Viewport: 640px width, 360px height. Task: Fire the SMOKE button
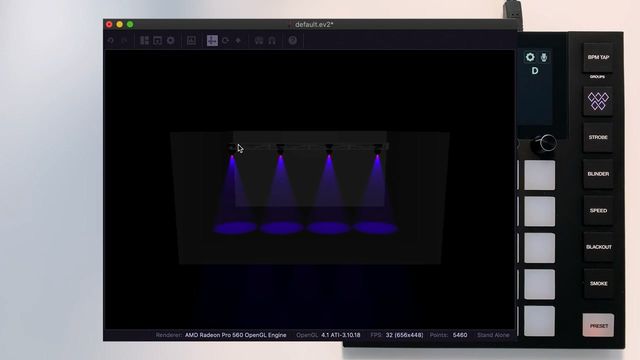(x=598, y=283)
